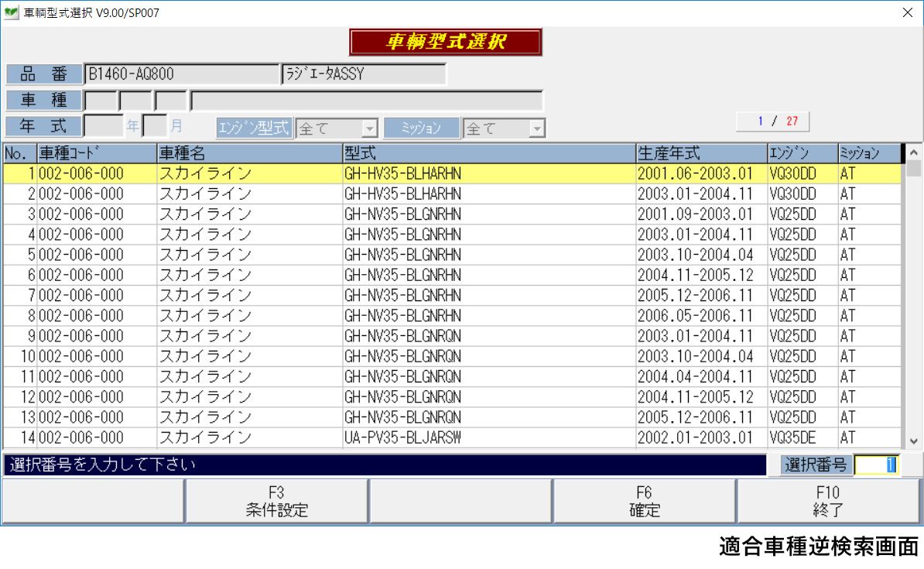Click the エンジン型式 label
The height and width of the screenshot is (569, 924).
(254, 128)
